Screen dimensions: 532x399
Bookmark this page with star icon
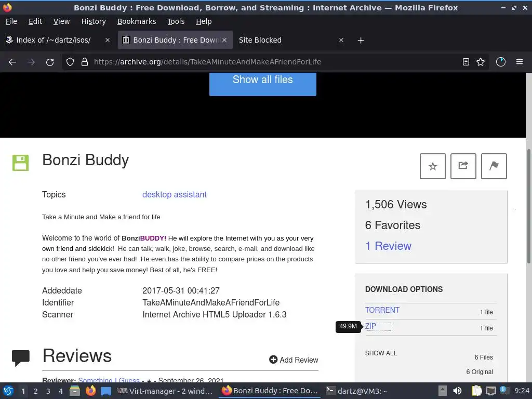point(481,62)
